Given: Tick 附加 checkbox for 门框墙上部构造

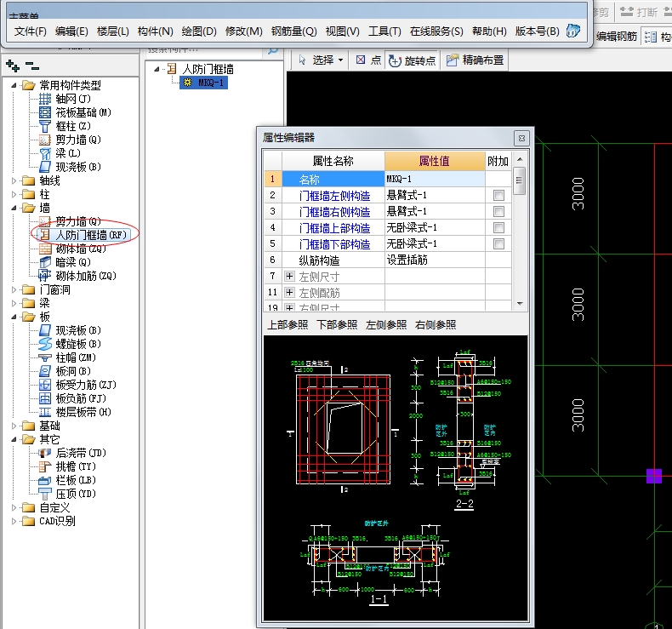Looking at the screenshot, I should coord(498,227).
